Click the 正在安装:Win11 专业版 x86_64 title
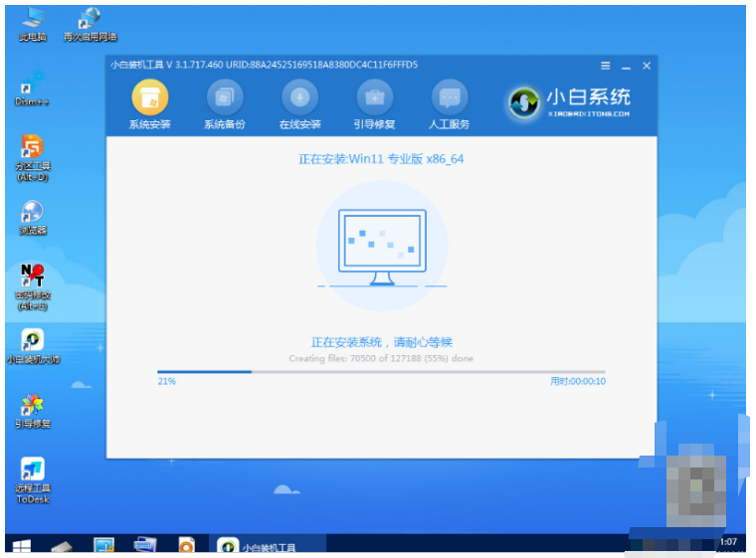This screenshot has height=558, width=756. 381,159
